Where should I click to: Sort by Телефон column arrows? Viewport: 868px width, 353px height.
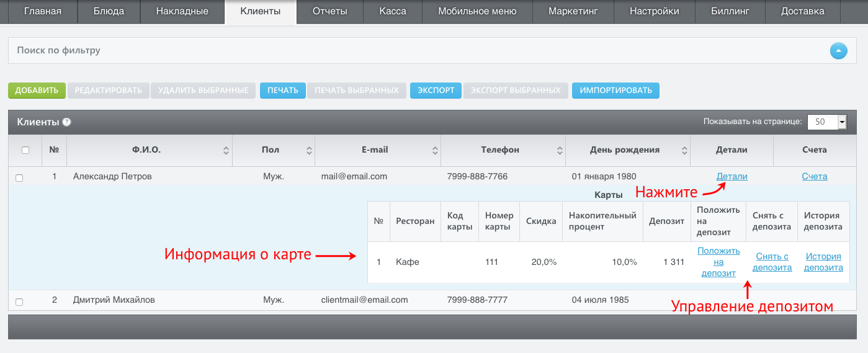tap(560, 150)
